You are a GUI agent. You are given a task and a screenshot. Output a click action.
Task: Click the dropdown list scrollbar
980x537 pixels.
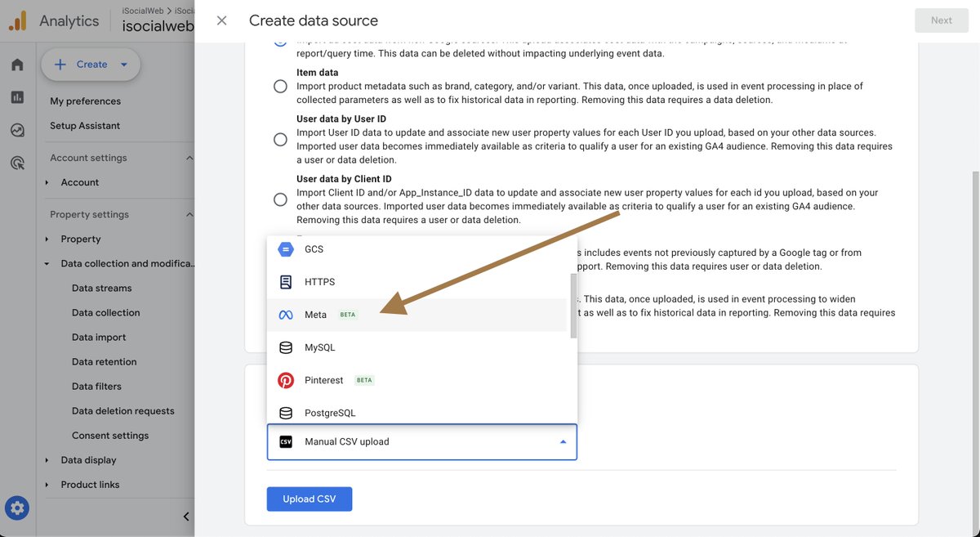pos(573,307)
